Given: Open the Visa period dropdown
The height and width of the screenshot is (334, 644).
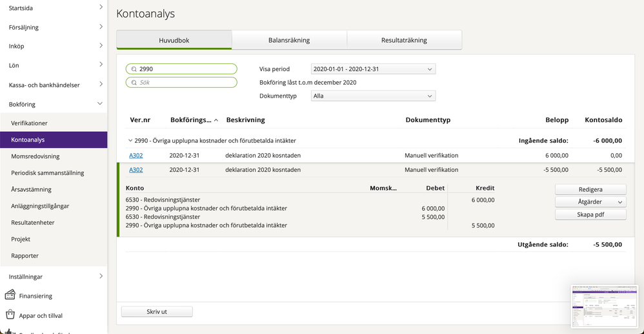Looking at the screenshot, I should [x=372, y=69].
